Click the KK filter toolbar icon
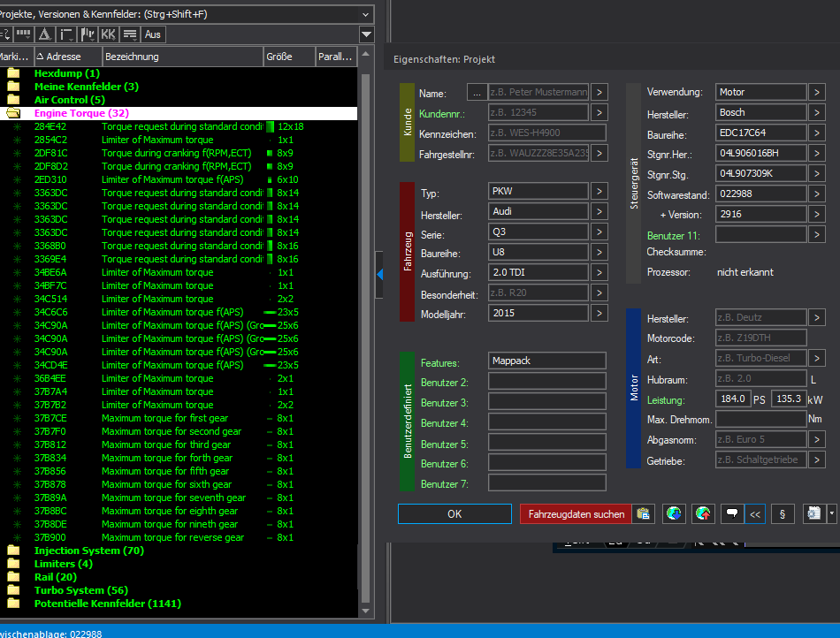 [109, 34]
